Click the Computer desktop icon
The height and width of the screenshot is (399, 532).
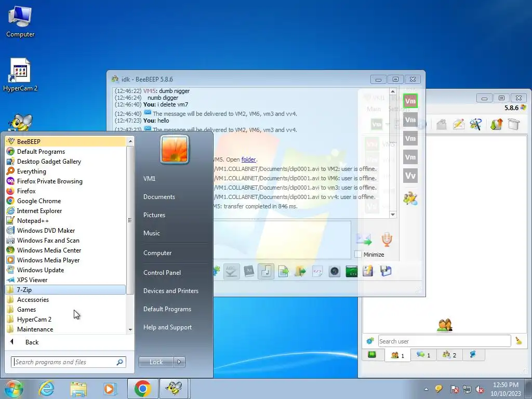(x=20, y=22)
